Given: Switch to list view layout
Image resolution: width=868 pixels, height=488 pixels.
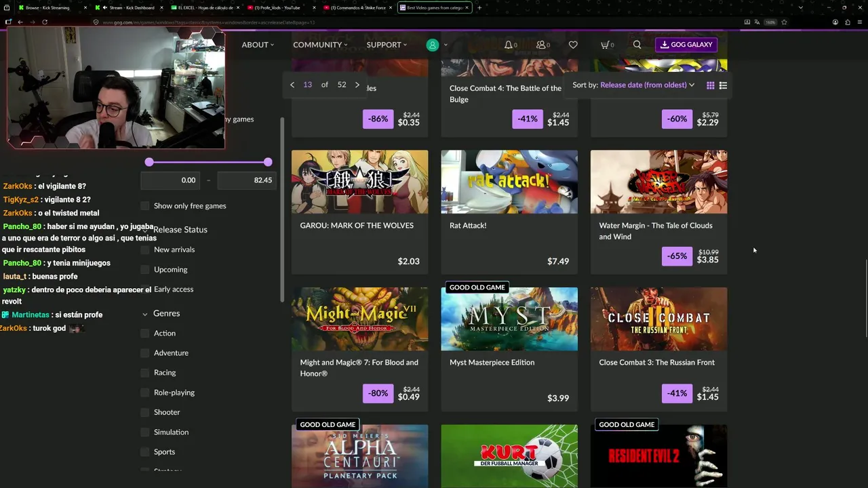Looking at the screenshot, I should (x=723, y=85).
